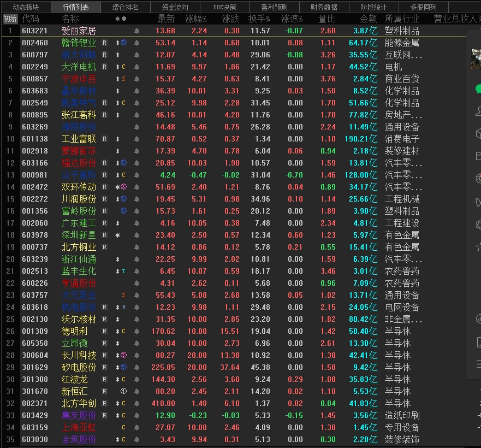Toggle the alert bell for 全筑股份
The width and height of the screenshot is (481, 448).
tap(137, 439)
